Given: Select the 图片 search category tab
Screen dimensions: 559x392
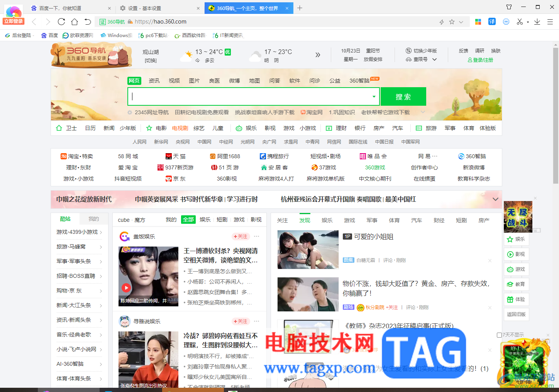Looking at the screenshot, I should 194,81.
